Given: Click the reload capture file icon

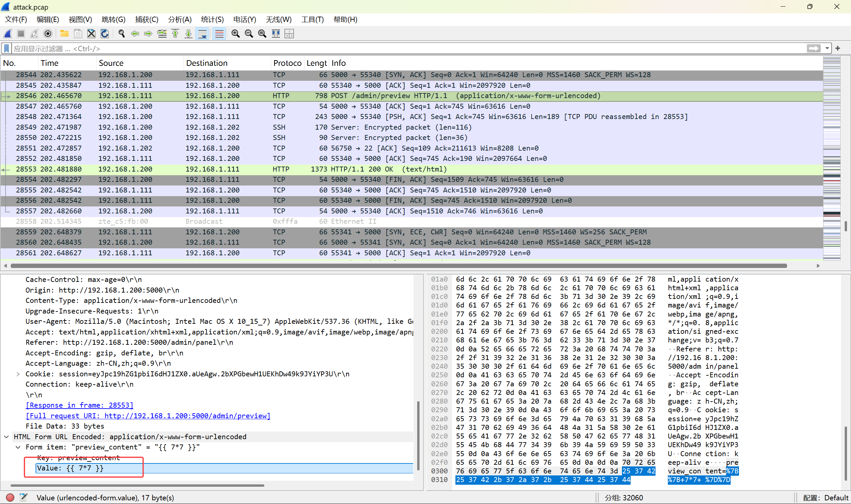Looking at the screenshot, I should coord(105,34).
